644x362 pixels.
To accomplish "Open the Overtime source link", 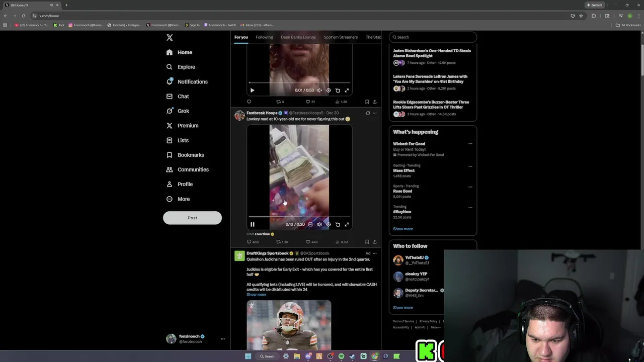I will tap(262, 234).
